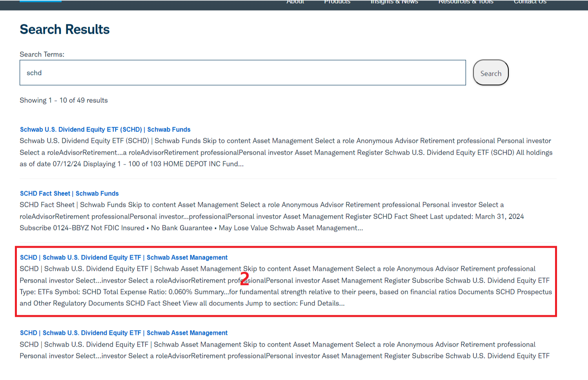Open the Resources & Tools menu
Screen dimensions: 588x380
coord(466,2)
